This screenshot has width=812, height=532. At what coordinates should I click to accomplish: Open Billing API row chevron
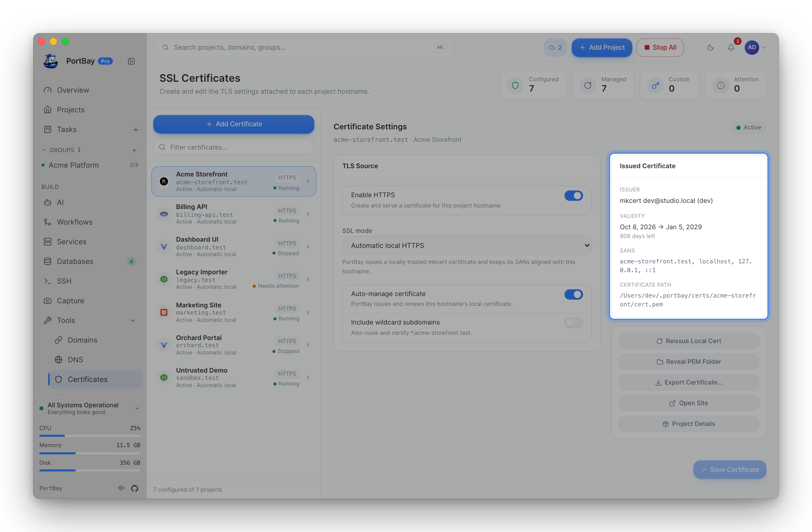[x=308, y=214]
